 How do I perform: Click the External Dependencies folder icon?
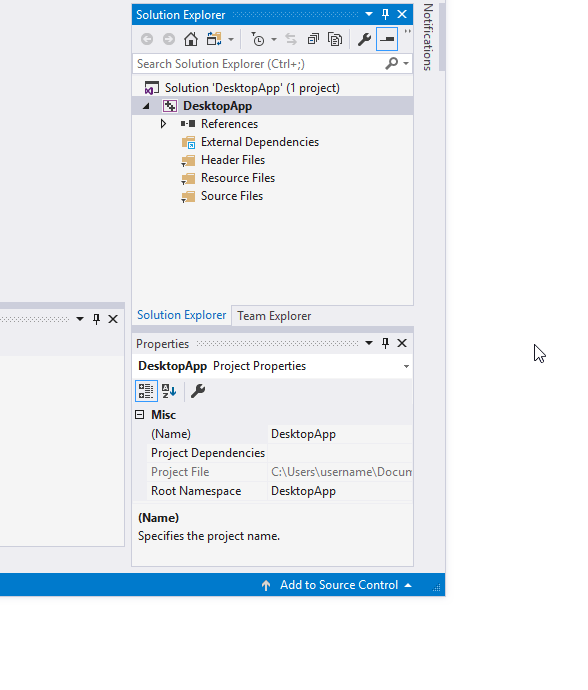pyautogui.click(x=188, y=143)
